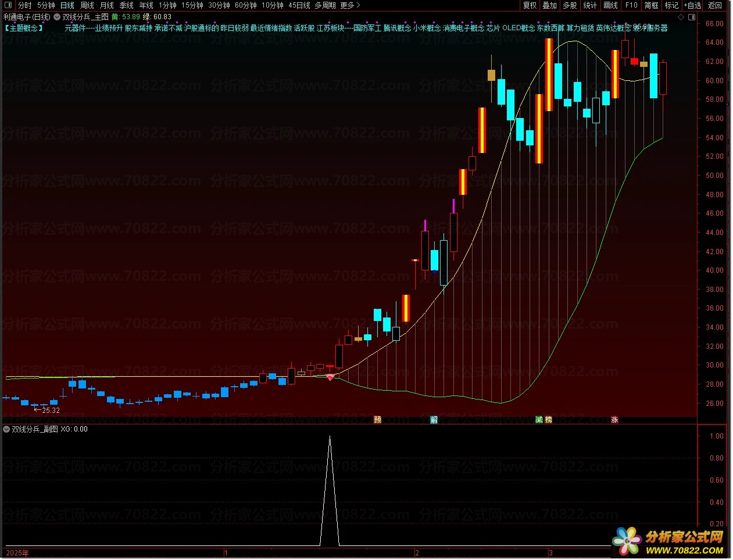Open main chart indicator dropdown next to 双线分兵_主图
The height and width of the screenshot is (560, 733).
pyautogui.click(x=57, y=17)
